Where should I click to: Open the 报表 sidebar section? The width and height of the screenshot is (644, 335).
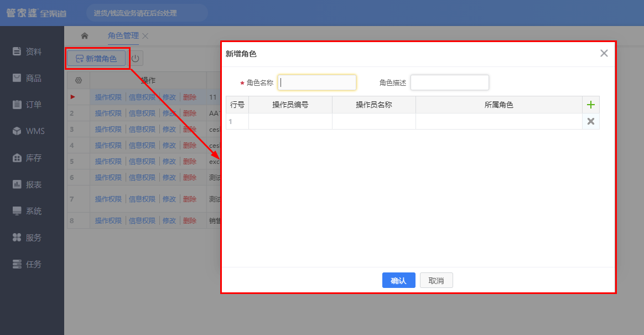click(27, 184)
